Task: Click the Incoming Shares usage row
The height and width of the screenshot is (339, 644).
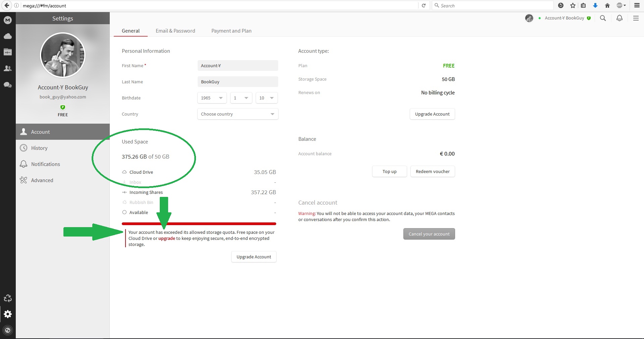Action: pyautogui.click(x=199, y=192)
